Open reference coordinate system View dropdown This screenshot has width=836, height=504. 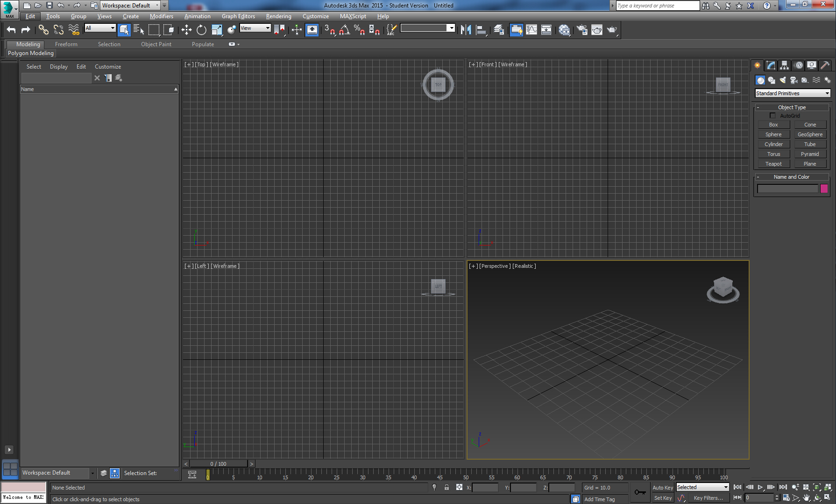pyautogui.click(x=255, y=28)
